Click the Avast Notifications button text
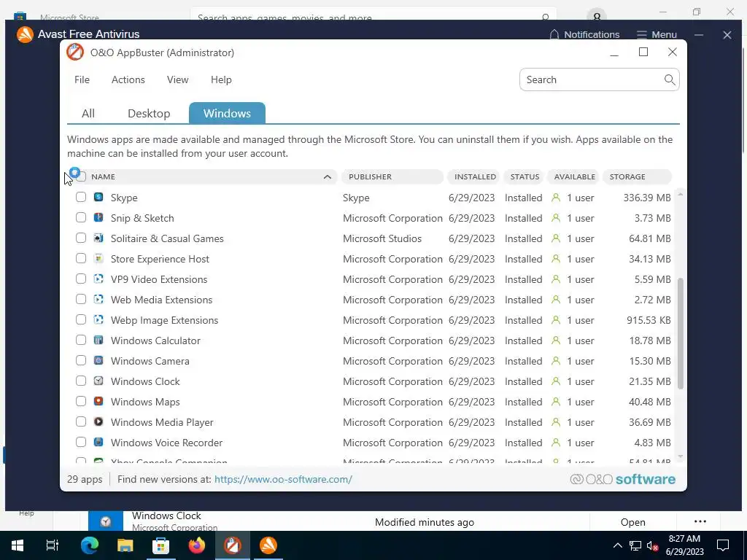 click(x=592, y=35)
